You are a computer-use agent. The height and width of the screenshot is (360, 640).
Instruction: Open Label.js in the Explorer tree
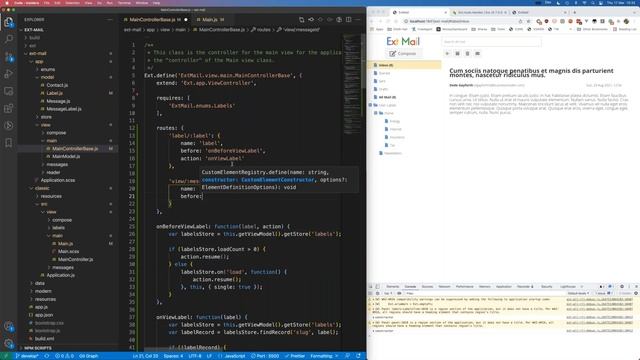pyautogui.click(x=54, y=93)
